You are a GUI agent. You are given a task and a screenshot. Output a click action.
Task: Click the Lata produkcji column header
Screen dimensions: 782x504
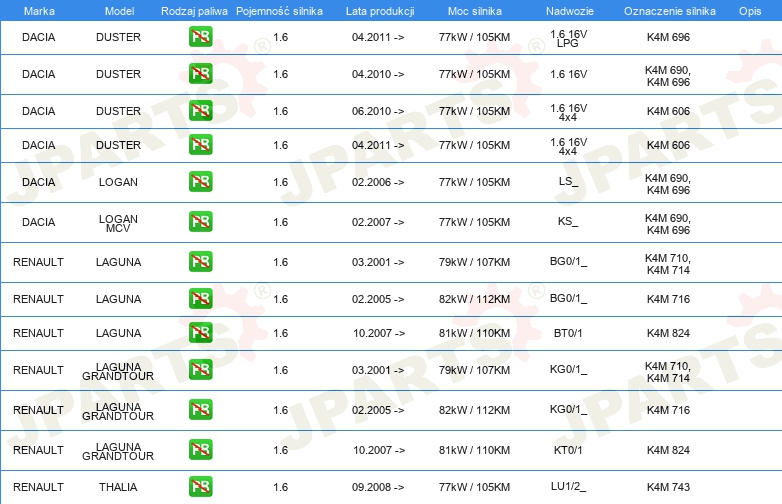380,11
